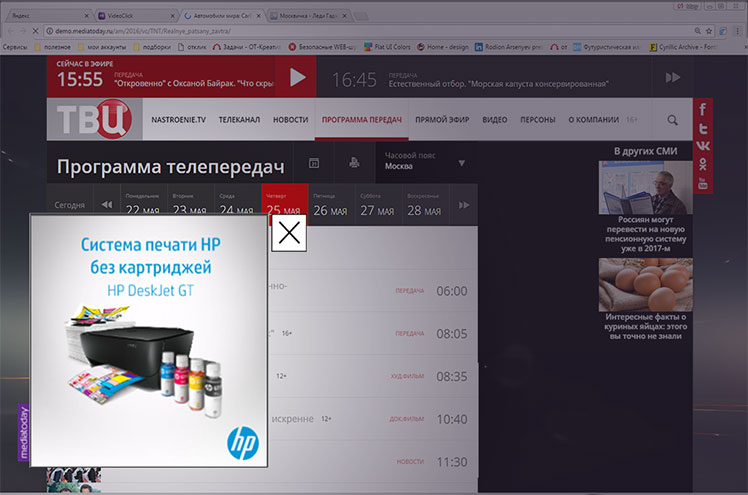The height and width of the screenshot is (495, 748).
Task: Open the TVC logo home page
Action: click(x=94, y=119)
